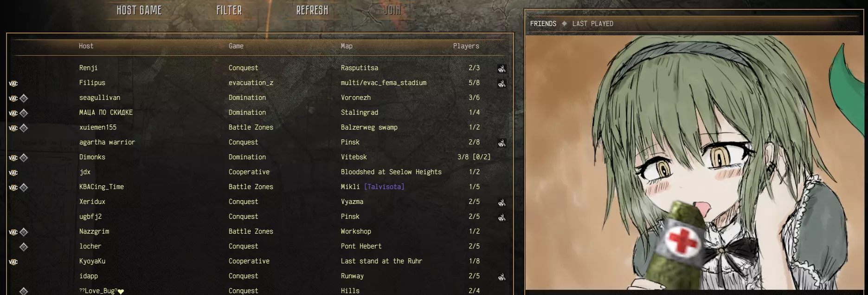This screenshot has width=868, height=295.
Task: Open the Talvisota mod link on Mikli
Action: click(384, 187)
